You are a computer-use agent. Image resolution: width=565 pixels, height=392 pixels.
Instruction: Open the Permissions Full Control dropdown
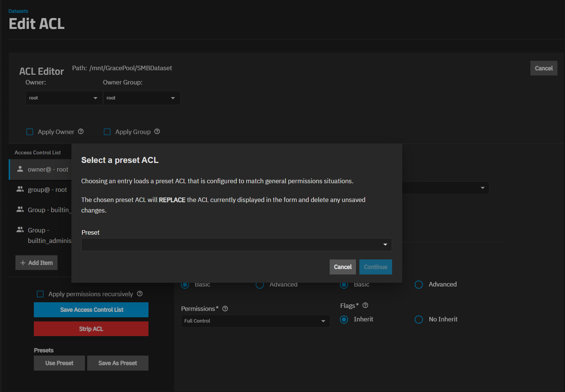click(x=256, y=321)
